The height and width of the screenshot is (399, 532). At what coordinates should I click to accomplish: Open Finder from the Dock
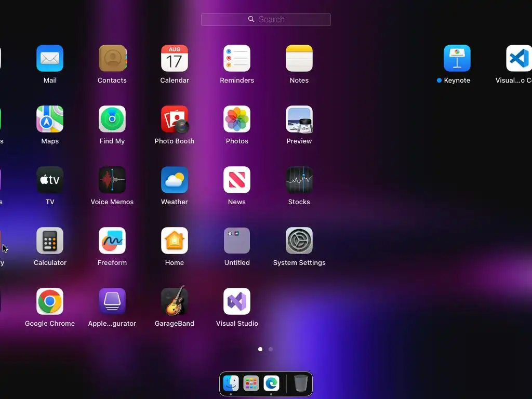231,383
